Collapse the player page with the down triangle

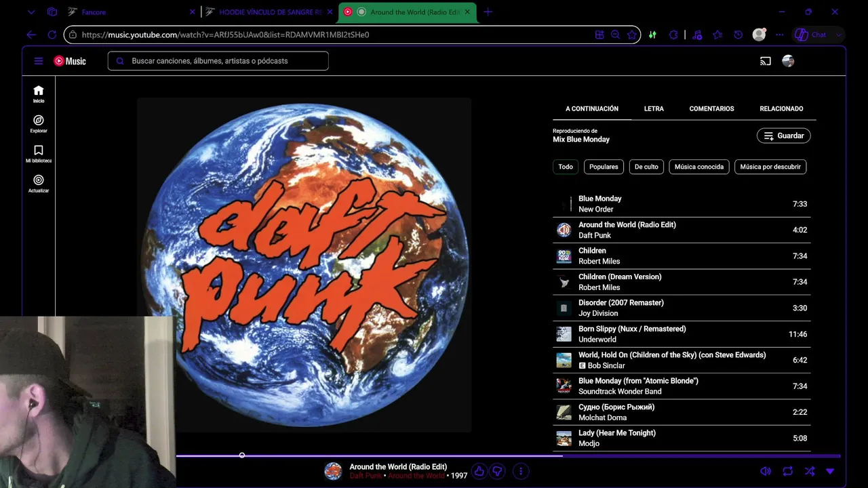pyautogui.click(x=830, y=471)
